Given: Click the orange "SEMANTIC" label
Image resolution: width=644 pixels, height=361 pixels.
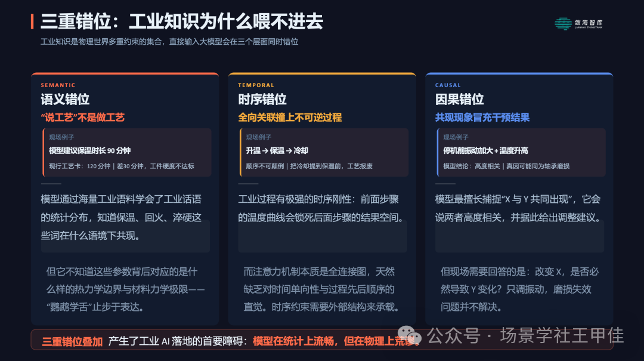Looking at the screenshot, I should (58, 85).
